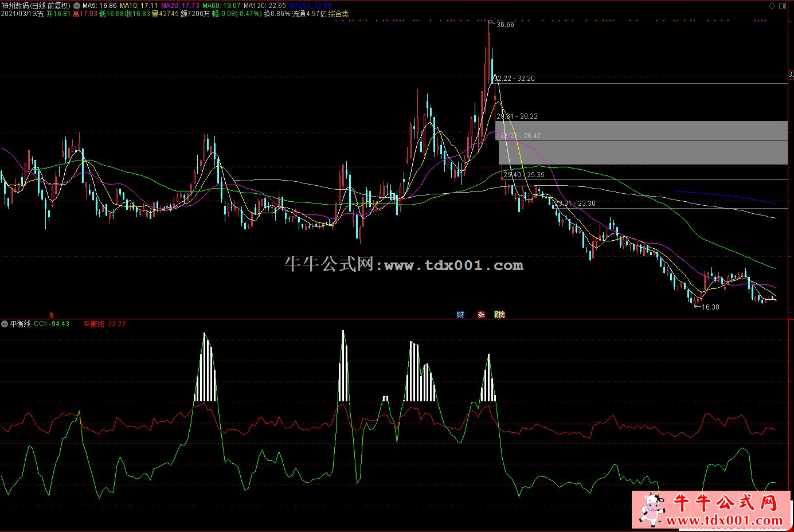The height and width of the screenshot is (532, 794).
Task: Click the high price 高17.03
Action: click(x=85, y=14)
